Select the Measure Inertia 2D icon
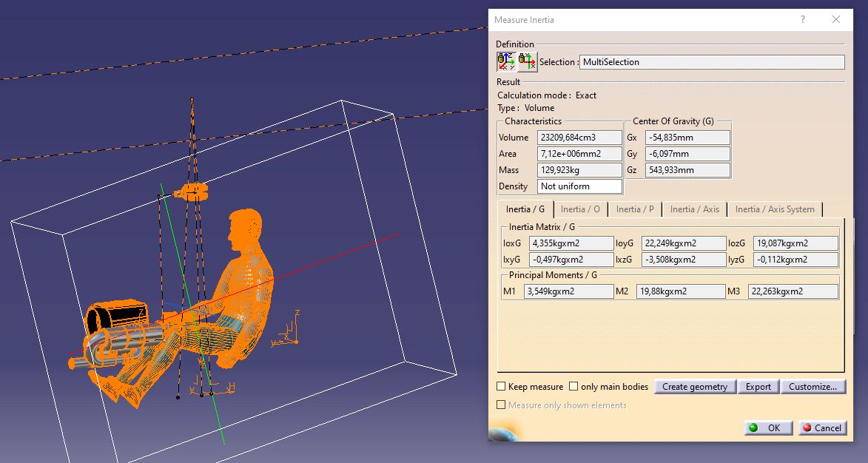The width and height of the screenshot is (868, 463). click(x=527, y=61)
